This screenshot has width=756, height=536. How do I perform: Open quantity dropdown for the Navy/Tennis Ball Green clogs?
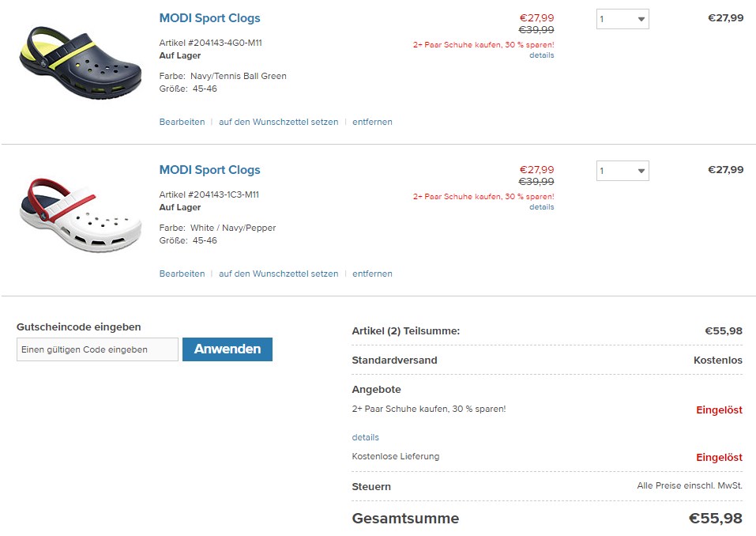pyautogui.click(x=622, y=19)
